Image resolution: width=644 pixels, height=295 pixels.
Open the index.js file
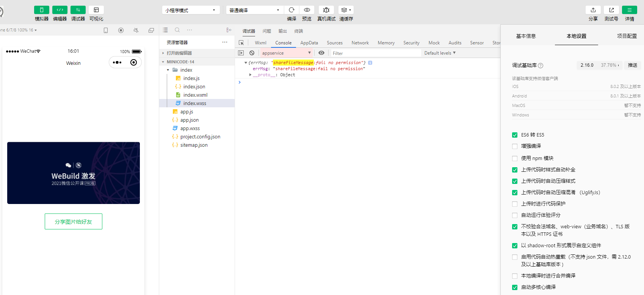[191, 78]
